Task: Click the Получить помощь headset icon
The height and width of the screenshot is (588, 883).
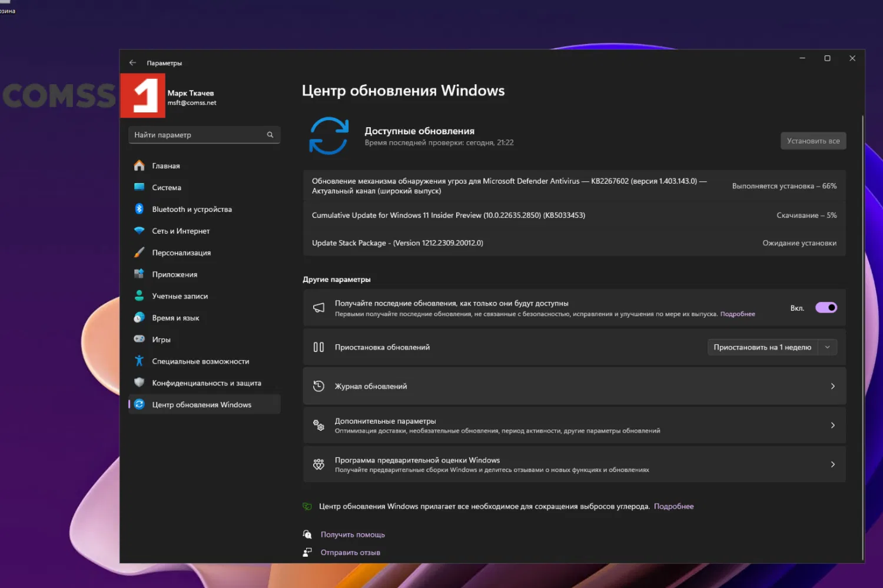Action: tap(307, 534)
